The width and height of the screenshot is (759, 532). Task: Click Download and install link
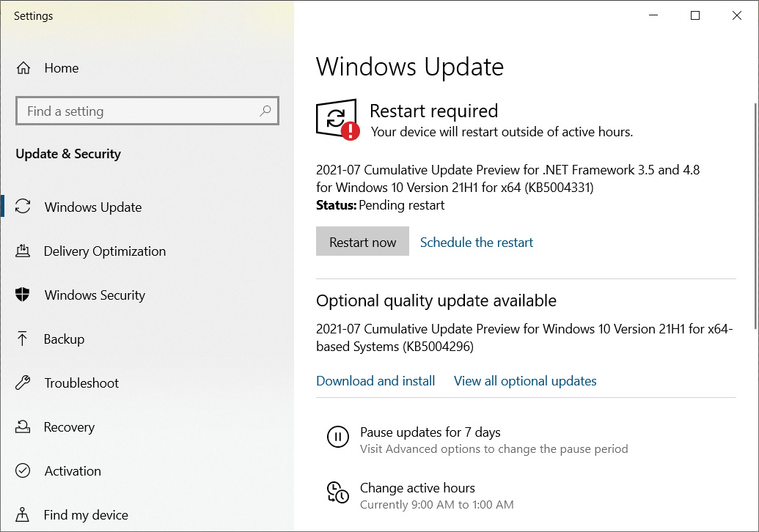375,381
